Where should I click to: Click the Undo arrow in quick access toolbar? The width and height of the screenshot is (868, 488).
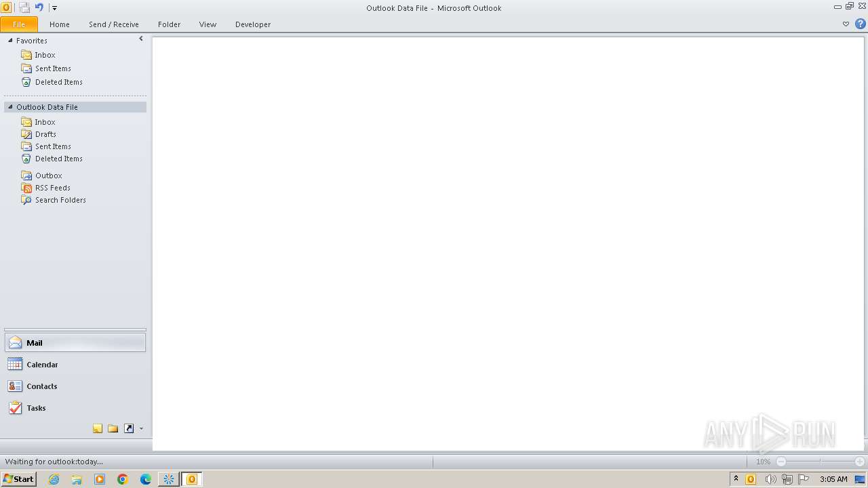[x=39, y=7]
